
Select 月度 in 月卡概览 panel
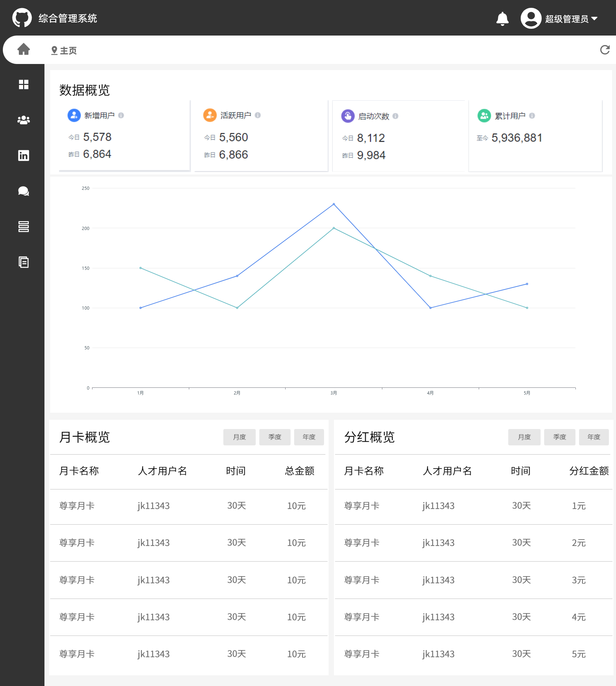pos(239,437)
